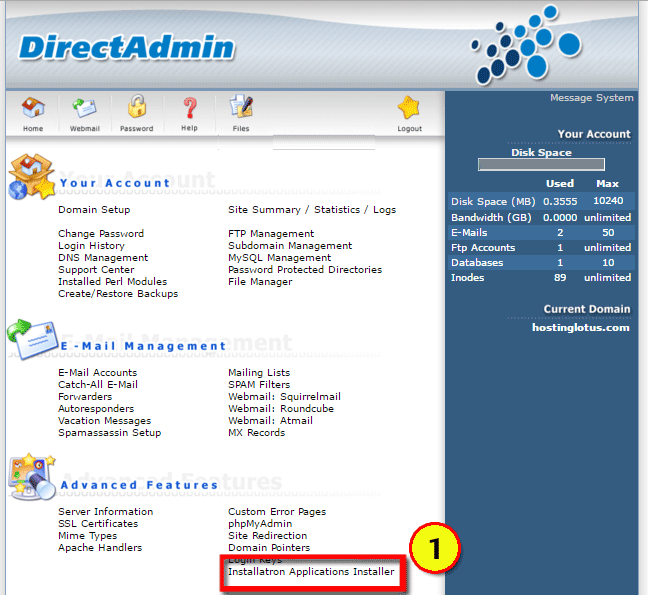Click the Home house icon

(x=33, y=107)
